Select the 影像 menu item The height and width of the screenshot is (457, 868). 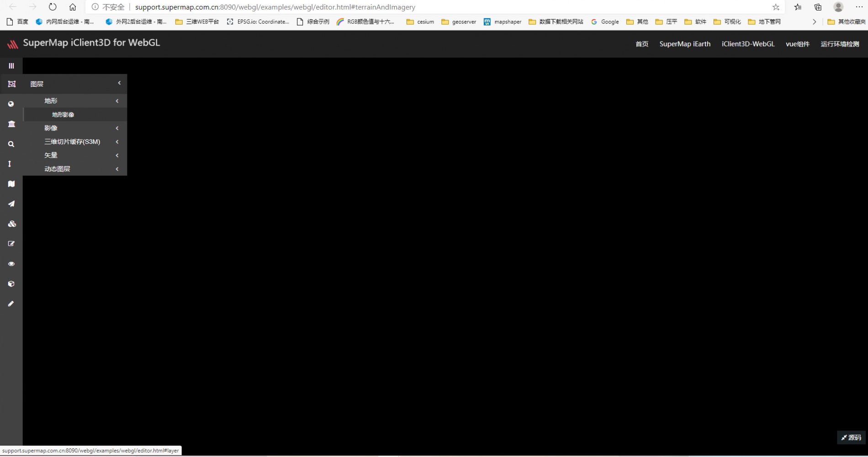[x=75, y=128]
